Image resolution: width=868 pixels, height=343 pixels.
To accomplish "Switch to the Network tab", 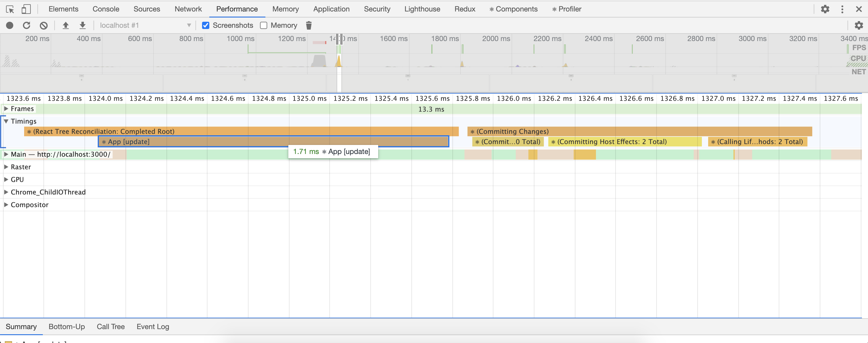I will [188, 9].
